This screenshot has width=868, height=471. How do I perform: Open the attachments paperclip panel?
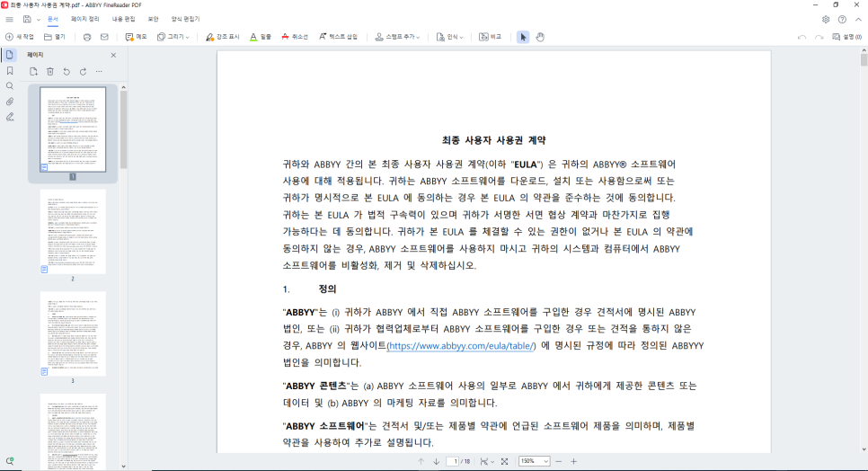(x=9, y=102)
